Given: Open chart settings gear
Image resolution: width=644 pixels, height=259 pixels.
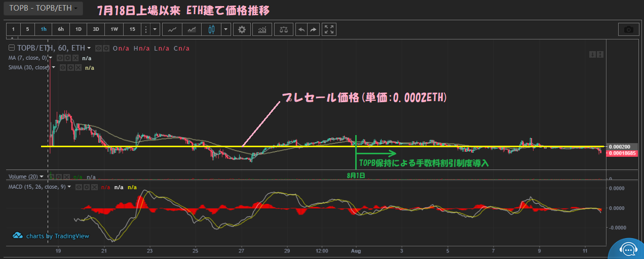Looking at the screenshot, I should pyautogui.click(x=242, y=29).
